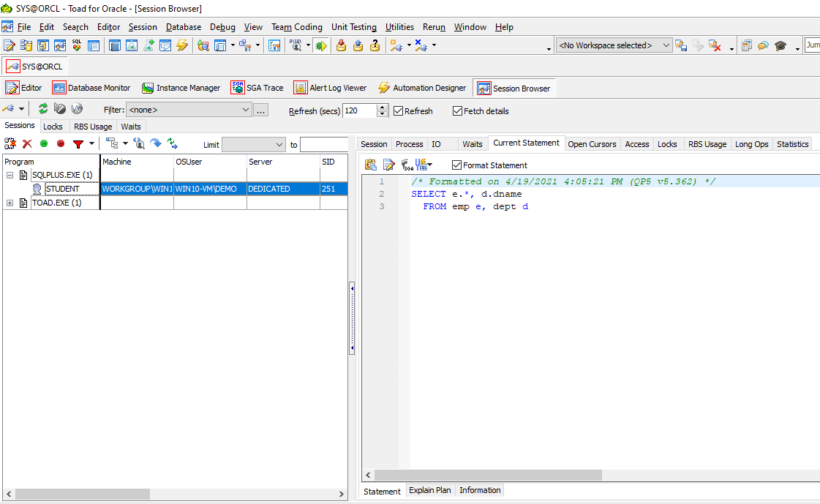Image resolution: width=820 pixels, height=504 pixels.
Task: Switch to the Explain Plan tab
Action: [429, 490]
